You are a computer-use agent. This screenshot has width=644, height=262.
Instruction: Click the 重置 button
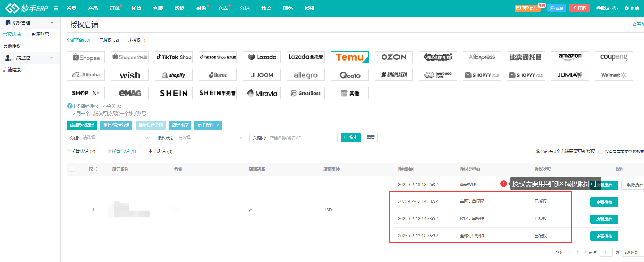(371, 138)
